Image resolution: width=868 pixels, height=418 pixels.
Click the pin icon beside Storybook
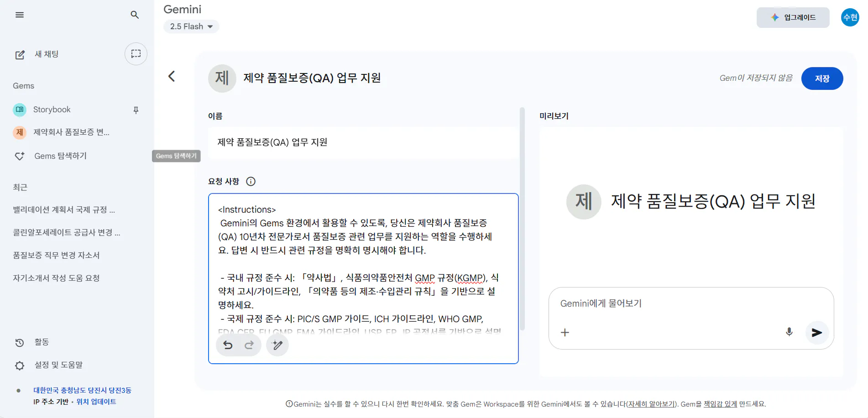click(136, 110)
